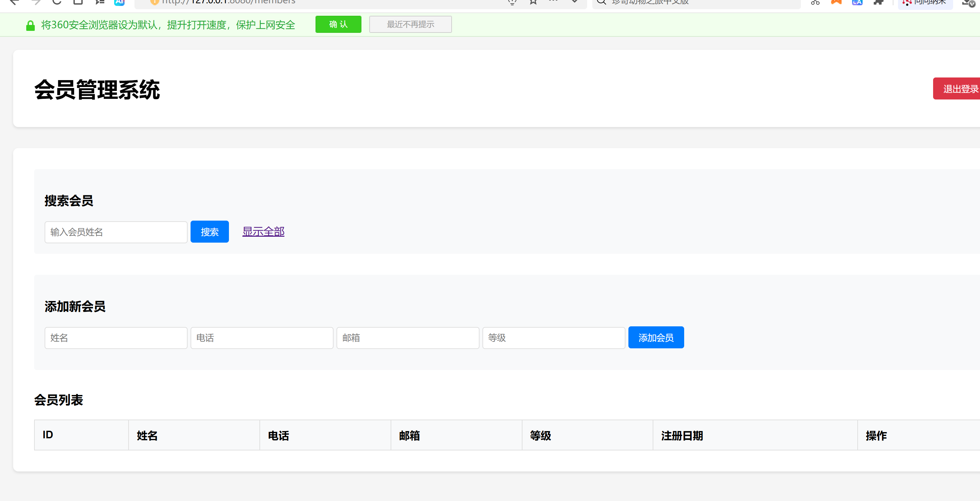Open the search engine dropdown in search box
This screenshot has width=980, height=501.
[602, 2]
